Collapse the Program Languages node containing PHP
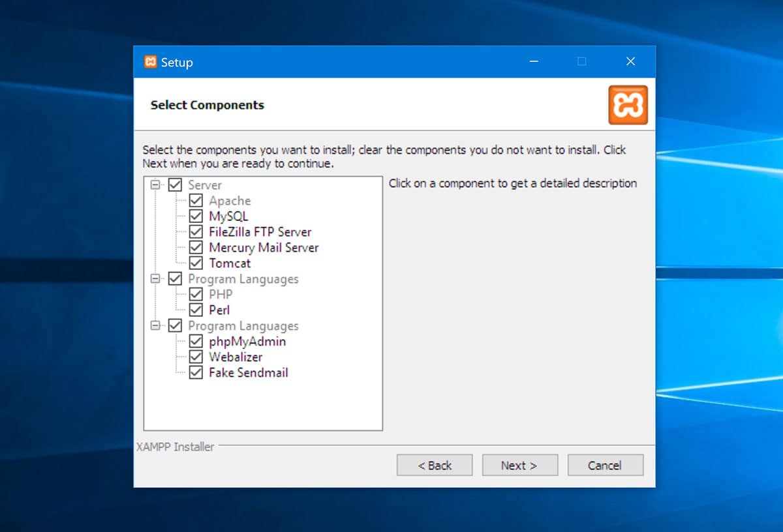 tap(155, 279)
